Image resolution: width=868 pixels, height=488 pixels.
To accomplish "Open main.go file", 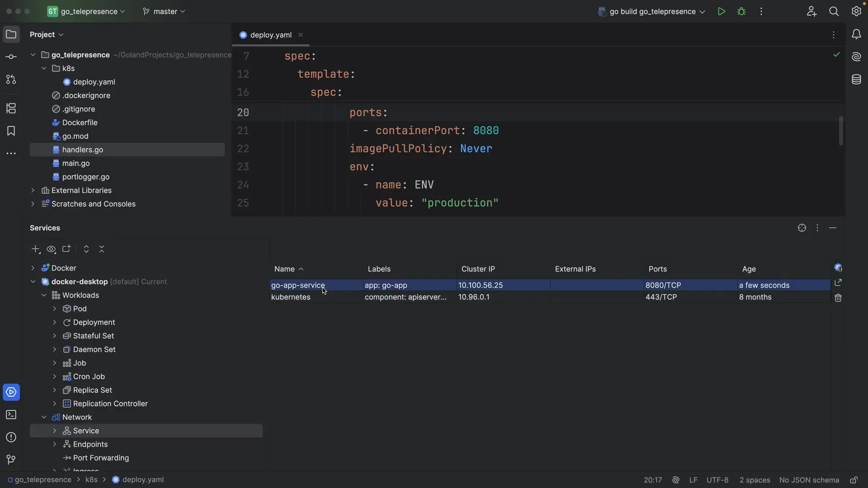I will point(76,163).
